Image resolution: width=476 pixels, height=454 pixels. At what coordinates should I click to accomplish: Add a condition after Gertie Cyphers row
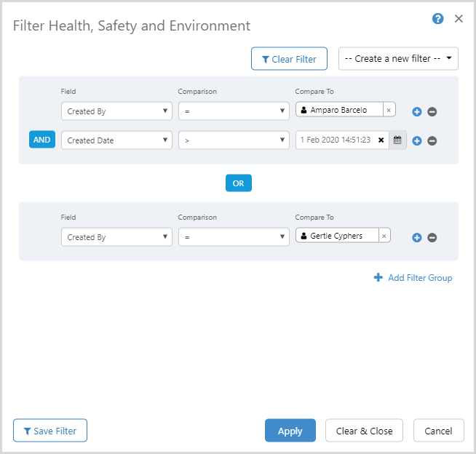point(417,237)
